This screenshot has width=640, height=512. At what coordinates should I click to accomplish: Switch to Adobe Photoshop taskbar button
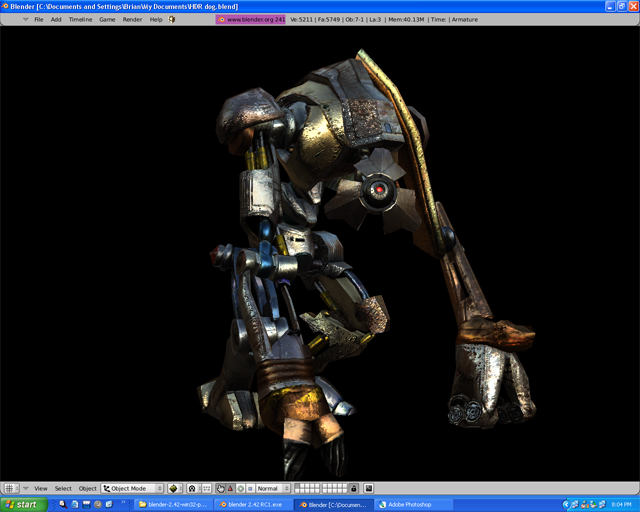pos(413,505)
